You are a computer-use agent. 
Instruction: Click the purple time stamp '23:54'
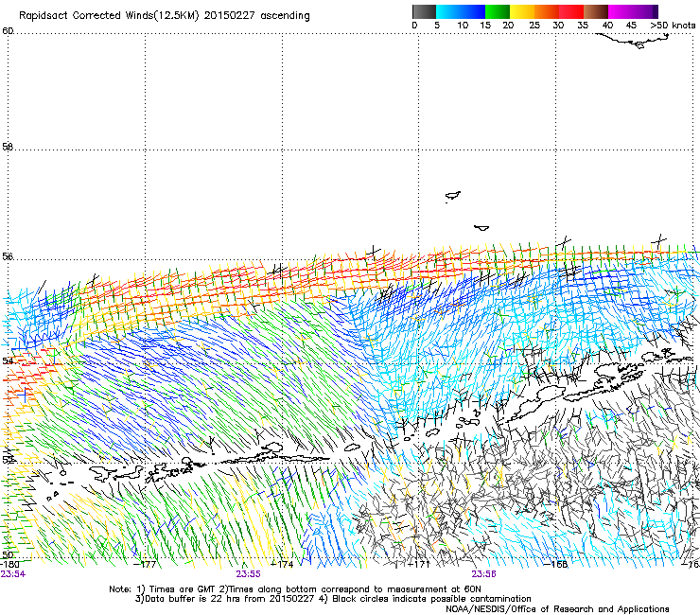tap(13, 574)
